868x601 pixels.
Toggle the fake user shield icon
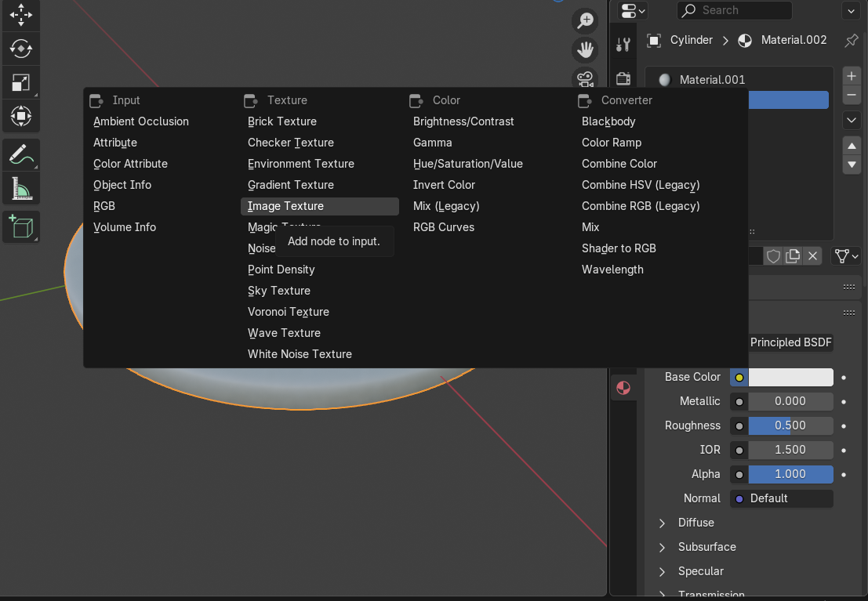tap(773, 255)
